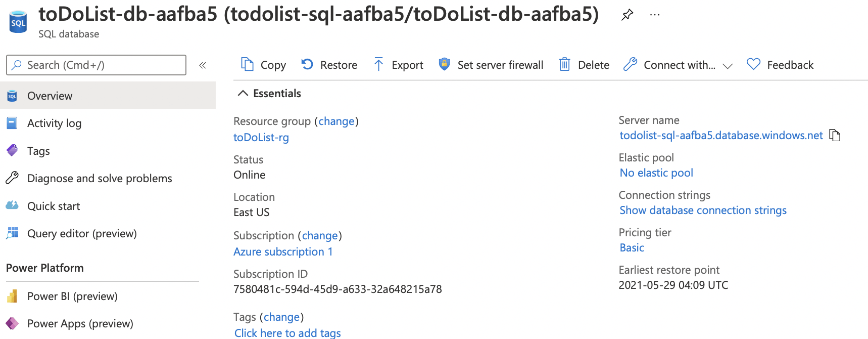The width and height of the screenshot is (868, 339).
Task: Click the Copy database icon
Action: [x=247, y=64]
